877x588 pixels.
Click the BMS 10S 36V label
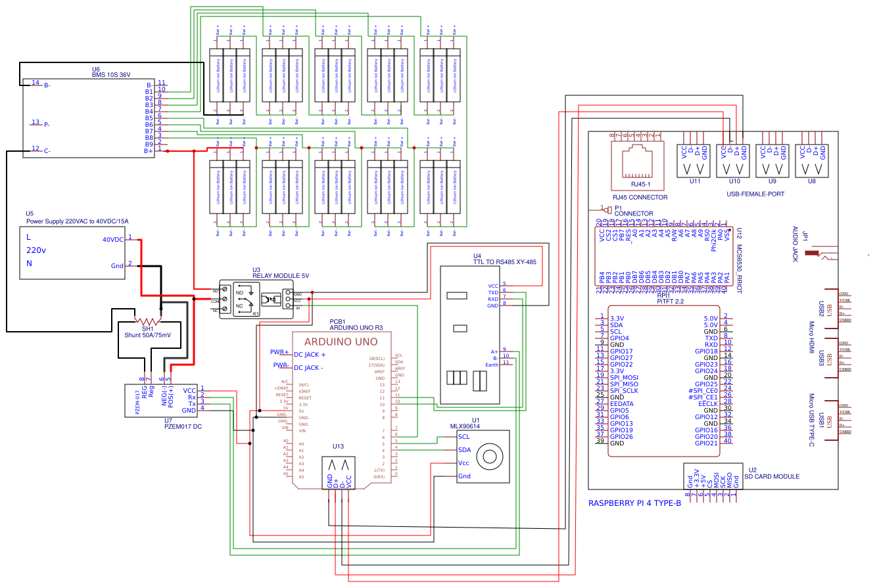[112, 75]
